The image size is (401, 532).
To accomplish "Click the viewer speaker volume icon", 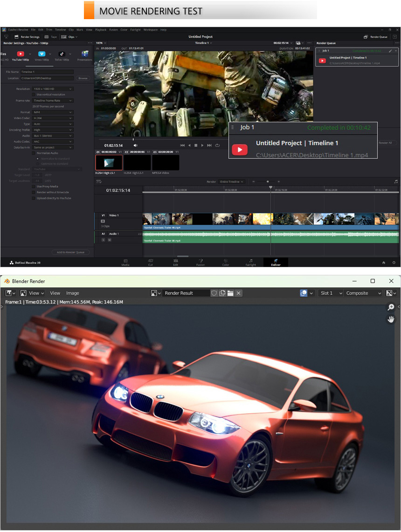I will coord(136,145).
